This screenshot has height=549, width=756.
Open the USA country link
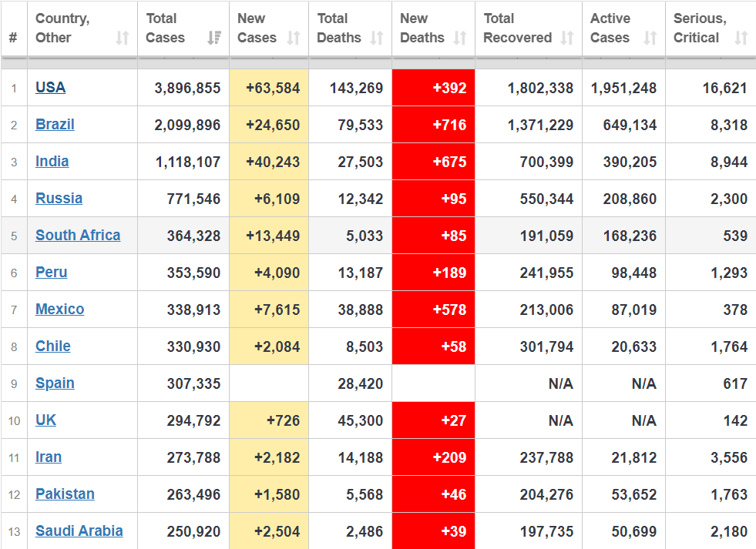(x=51, y=88)
